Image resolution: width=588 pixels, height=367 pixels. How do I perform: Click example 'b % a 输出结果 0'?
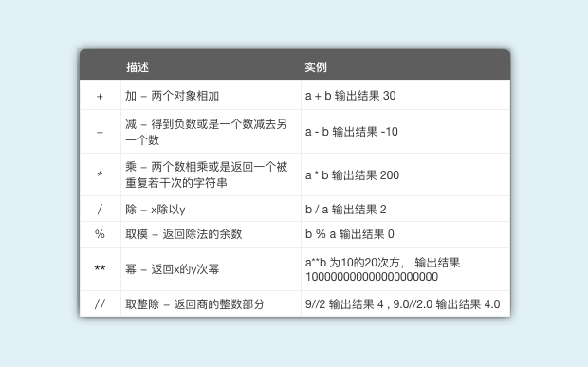click(350, 234)
